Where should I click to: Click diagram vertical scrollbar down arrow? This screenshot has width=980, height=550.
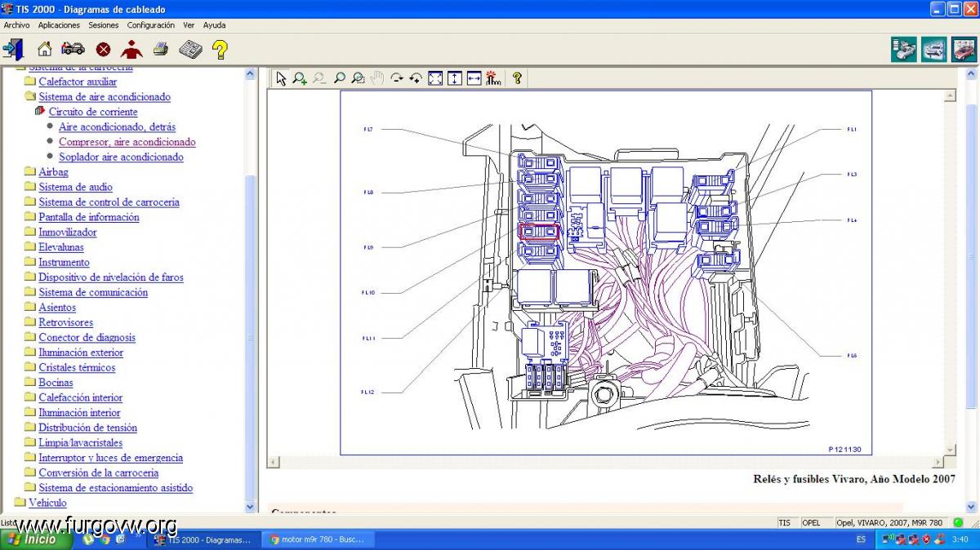click(950, 450)
